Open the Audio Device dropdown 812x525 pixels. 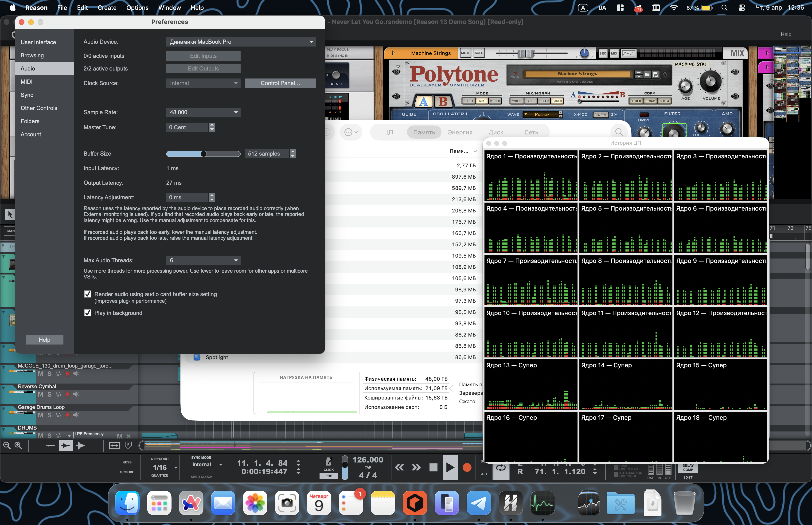click(241, 42)
